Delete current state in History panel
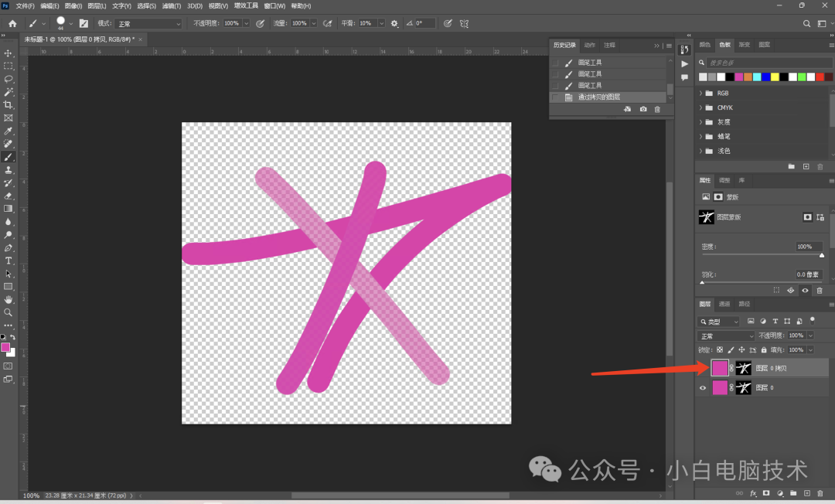 [x=657, y=109]
